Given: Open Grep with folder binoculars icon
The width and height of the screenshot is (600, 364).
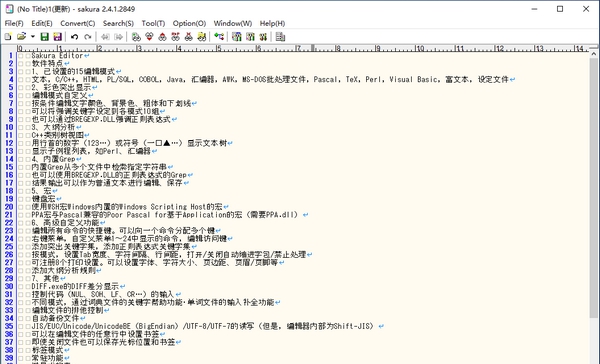Looking at the screenshot, I should point(202,37).
